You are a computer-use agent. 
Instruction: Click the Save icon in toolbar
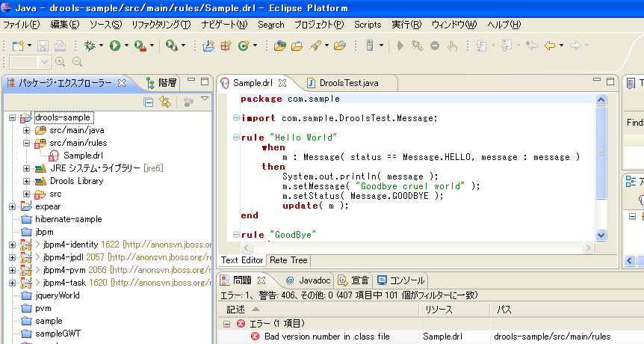(x=42, y=46)
